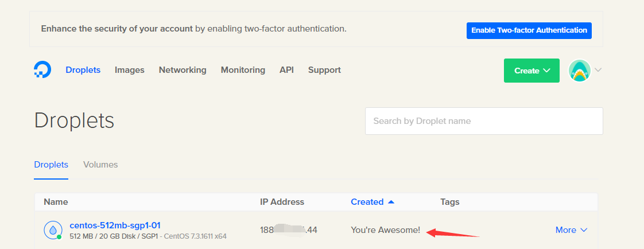Open the Networking navigation item
644x249 pixels.
click(x=183, y=70)
